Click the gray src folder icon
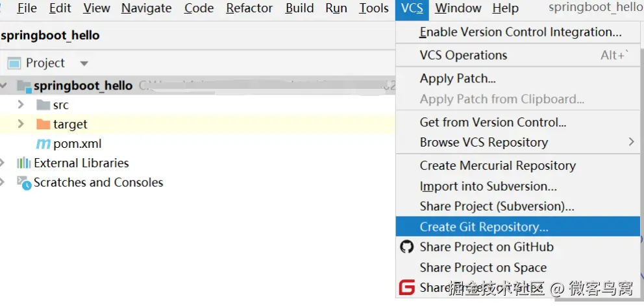 tap(43, 105)
